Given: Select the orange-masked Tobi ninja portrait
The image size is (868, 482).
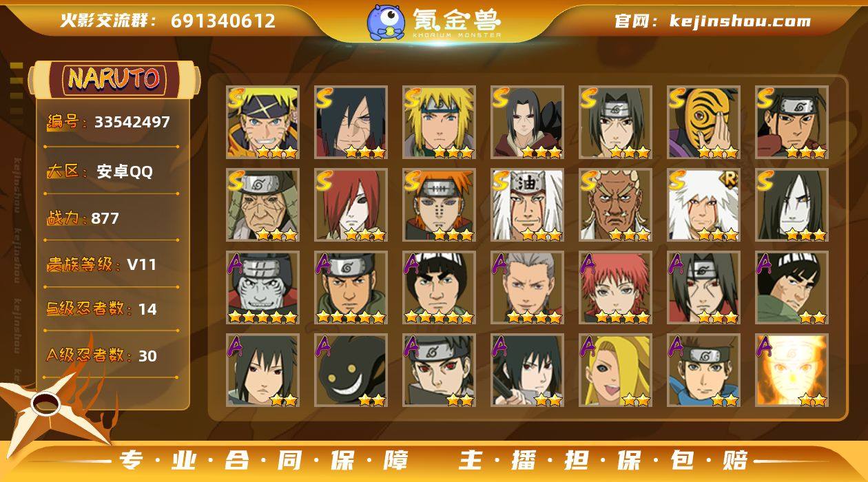Looking at the screenshot, I should (x=703, y=123).
